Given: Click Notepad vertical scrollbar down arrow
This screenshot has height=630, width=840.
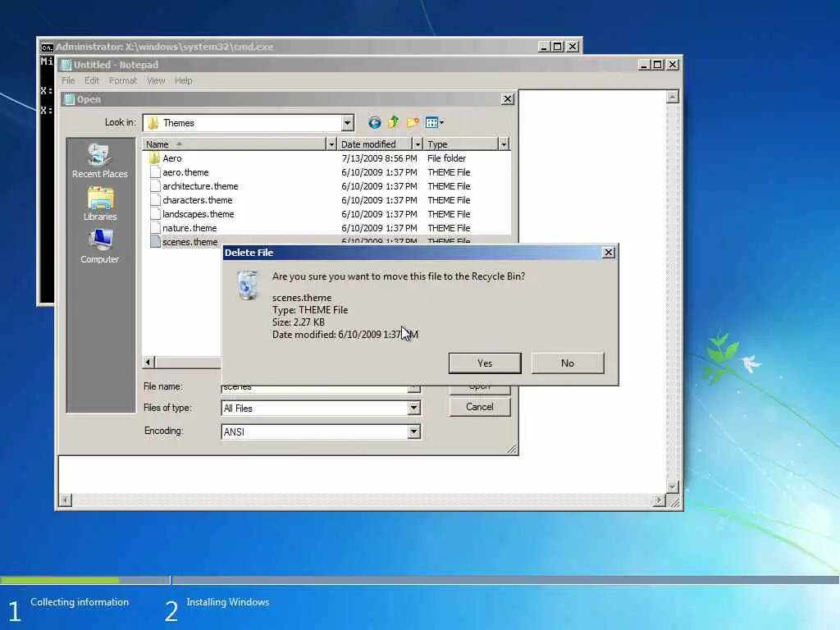Looking at the screenshot, I should 673,487.
